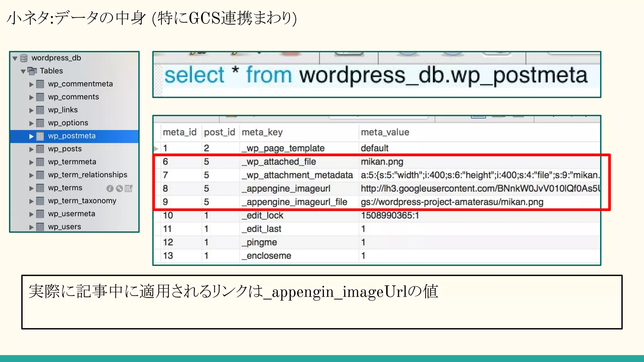Expand wp_options table arrow

(x=31, y=123)
